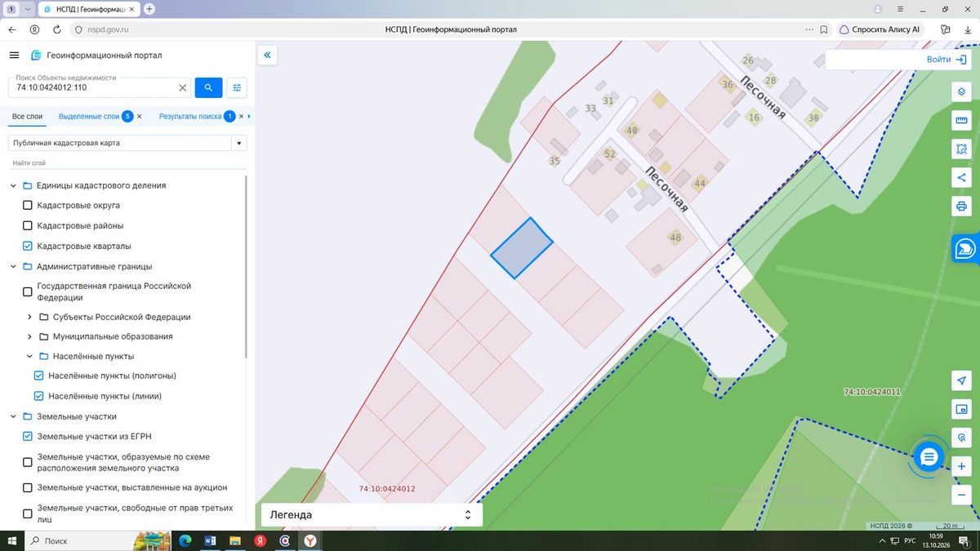This screenshot has height=551, width=980.
Task: Select the area search tool
Action: coord(961,149)
